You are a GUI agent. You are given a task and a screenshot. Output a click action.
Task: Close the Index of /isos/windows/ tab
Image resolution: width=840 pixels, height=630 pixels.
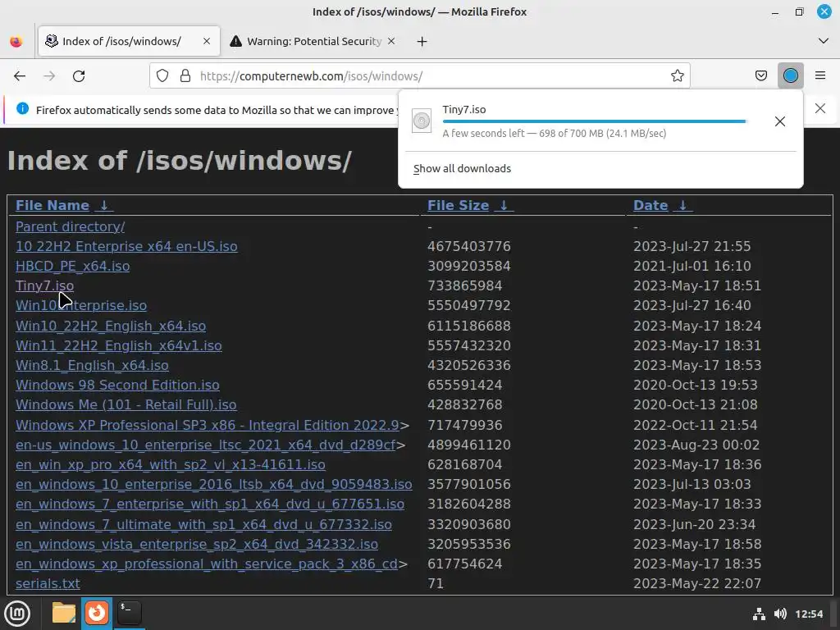[207, 41]
